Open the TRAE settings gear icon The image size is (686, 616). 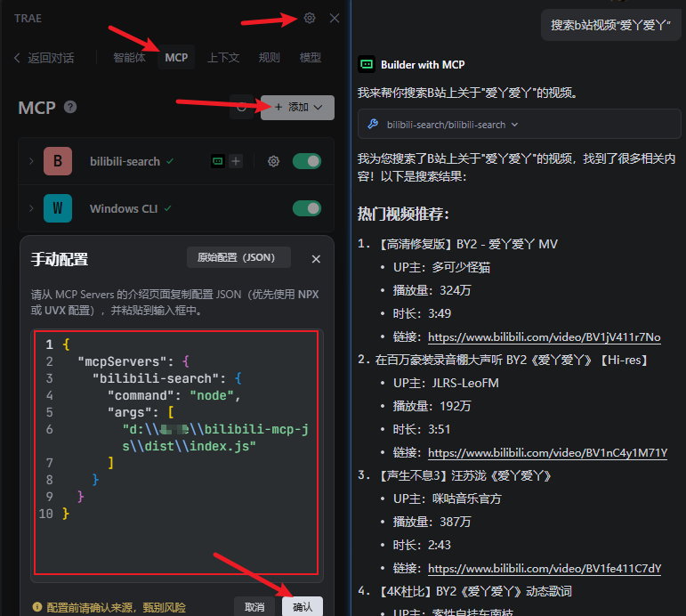pyautogui.click(x=310, y=18)
